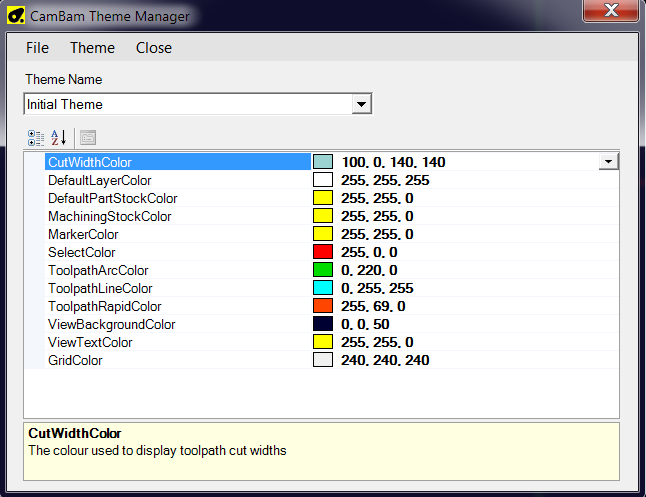
Task: Click the ToolpathArcColor green swatch
Action: click(323, 270)
